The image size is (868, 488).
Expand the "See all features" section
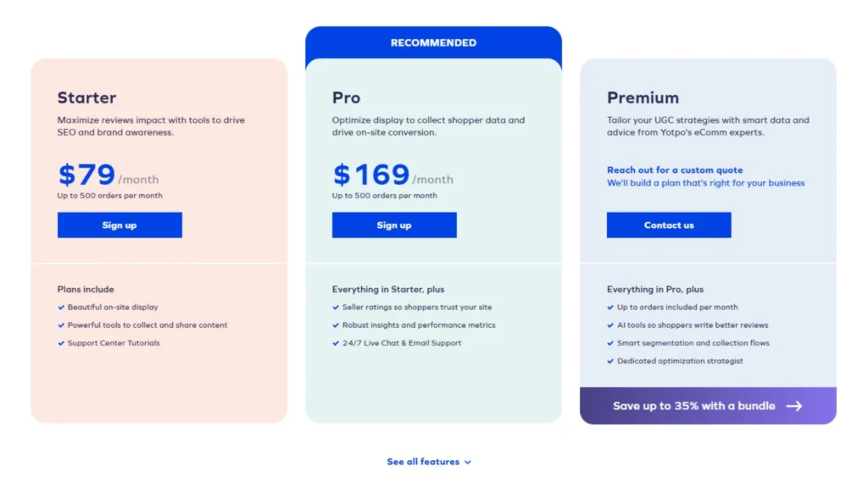(424, 462)
